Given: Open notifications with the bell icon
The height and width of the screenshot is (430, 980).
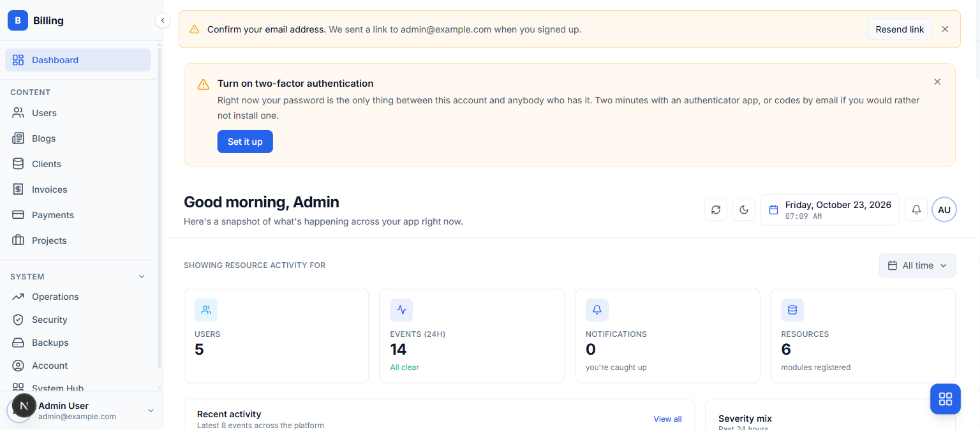Looking at the screenshot, I should tap(916, 209).
